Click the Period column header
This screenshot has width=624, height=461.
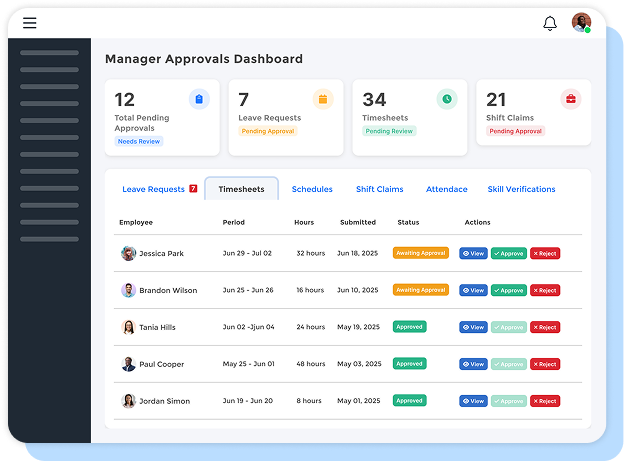click(x=234, y=222)
